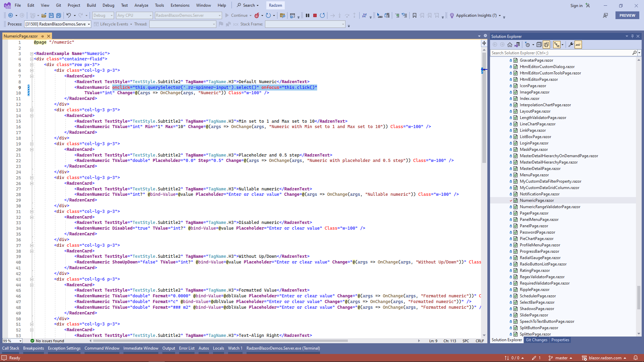Click the Save All icon

click(59, 15)
